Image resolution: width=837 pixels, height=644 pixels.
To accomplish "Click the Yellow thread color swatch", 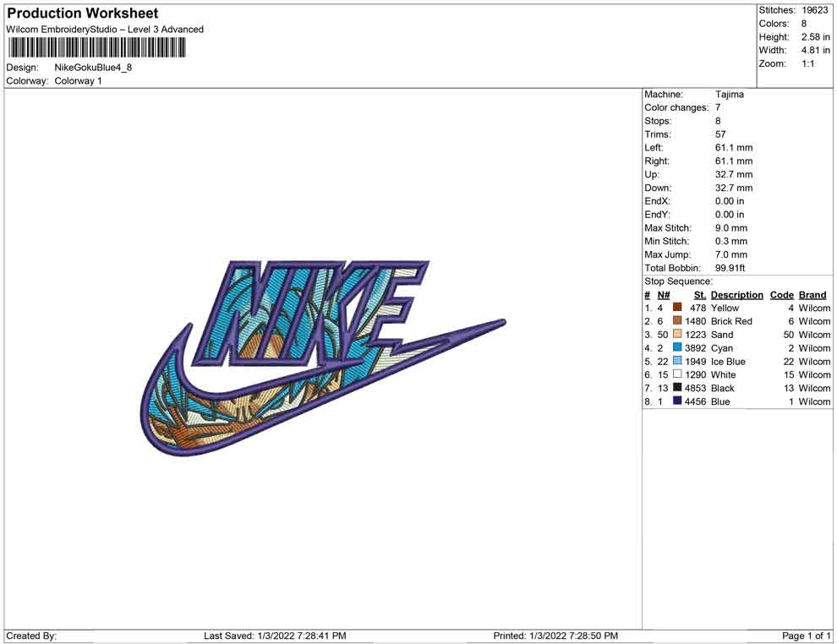I will coord(677,308).
